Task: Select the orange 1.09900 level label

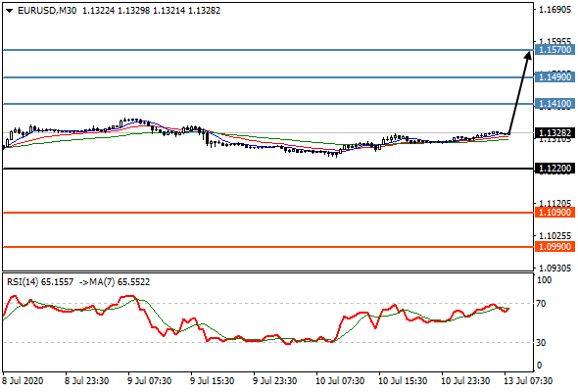Action: point(554,247)
